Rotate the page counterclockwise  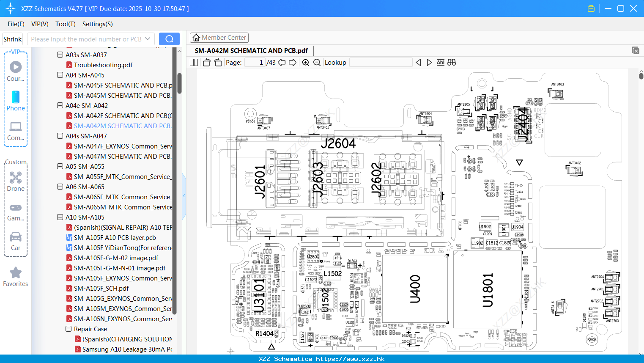coord(206,62)
